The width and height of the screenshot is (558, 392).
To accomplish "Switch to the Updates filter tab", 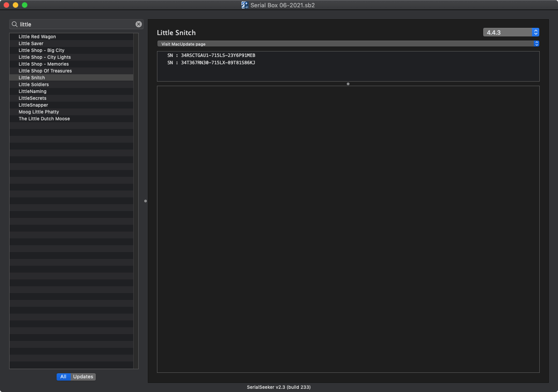I will 83,377.
